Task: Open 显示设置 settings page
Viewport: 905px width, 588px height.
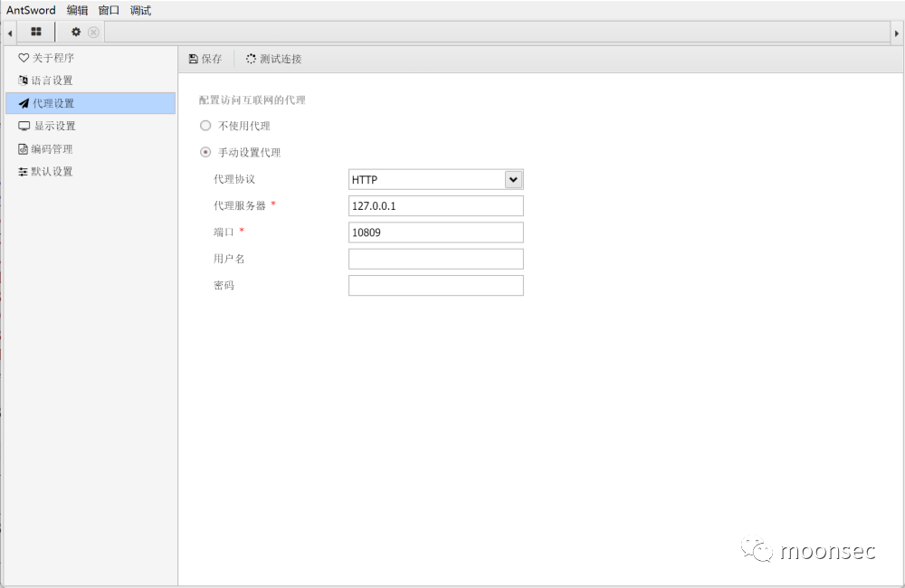Action: point(90,126)
